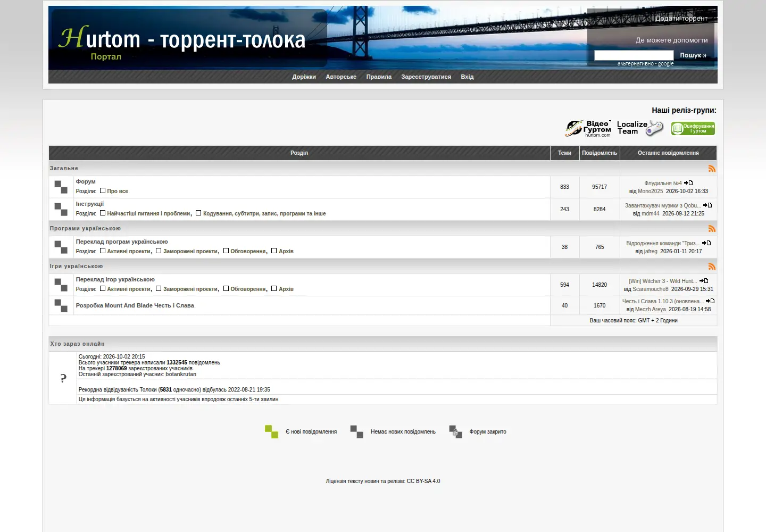Open Заморожені проекти under Переклад ігор

(190, 289)
